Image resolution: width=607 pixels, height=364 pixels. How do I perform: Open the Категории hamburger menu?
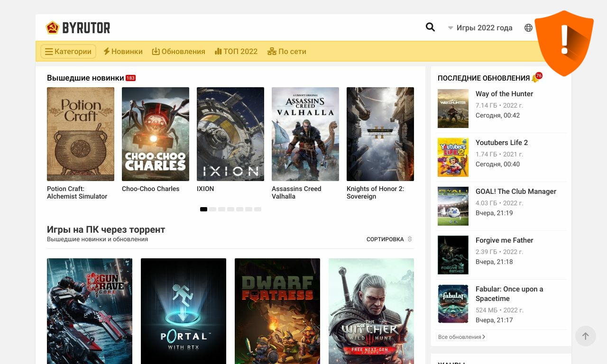(68, 51)
